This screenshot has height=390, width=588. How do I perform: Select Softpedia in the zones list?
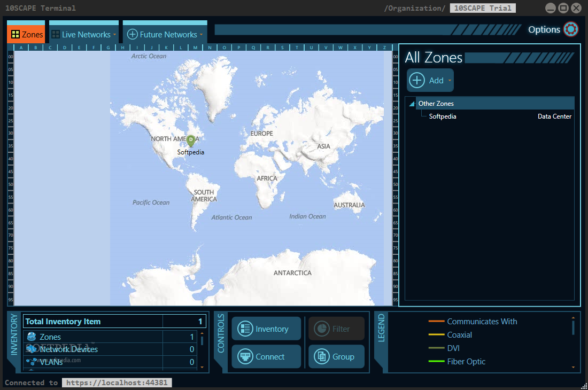tap(443, 116)
